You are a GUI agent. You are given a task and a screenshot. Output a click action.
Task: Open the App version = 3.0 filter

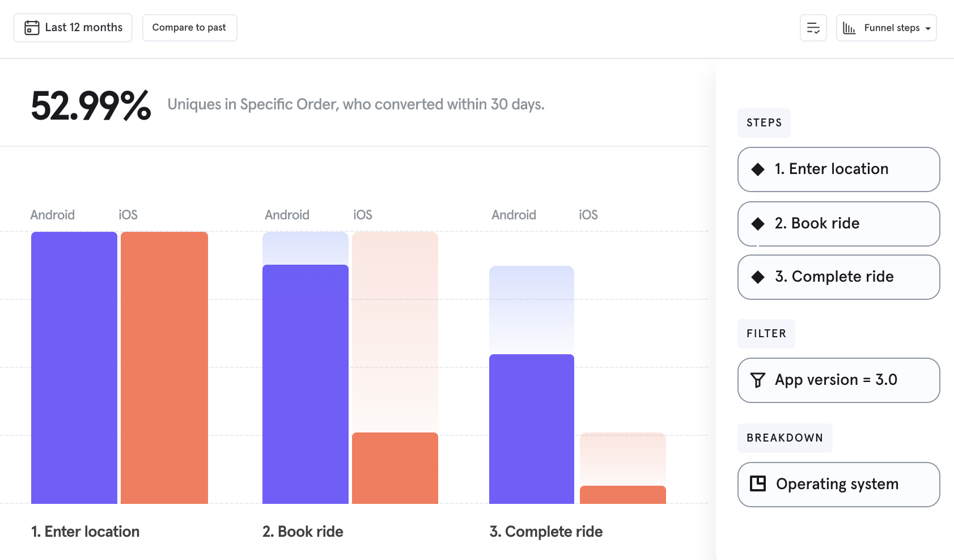838,380
